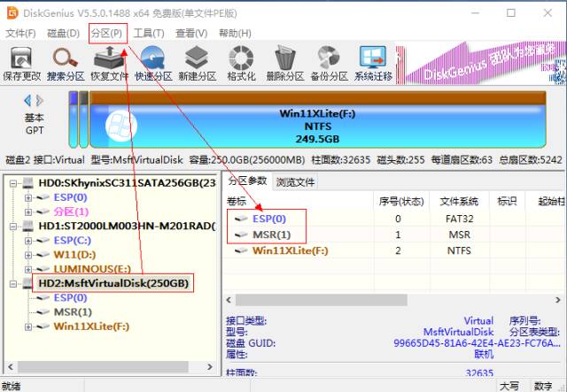The image size is (567, 392).
Task: Select ESP(0) under HD2 in tree
Action: pyautogui.click(x=70, y=297)
